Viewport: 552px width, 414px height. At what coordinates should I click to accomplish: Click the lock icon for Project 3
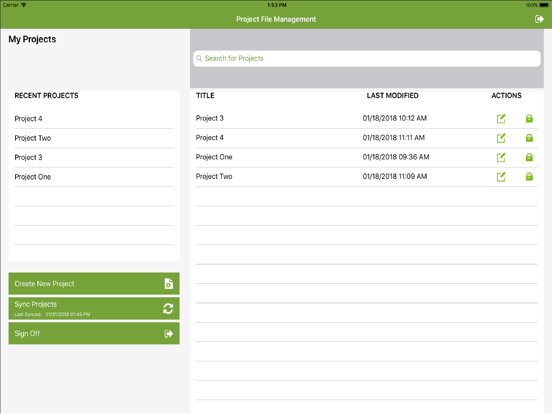529,119
